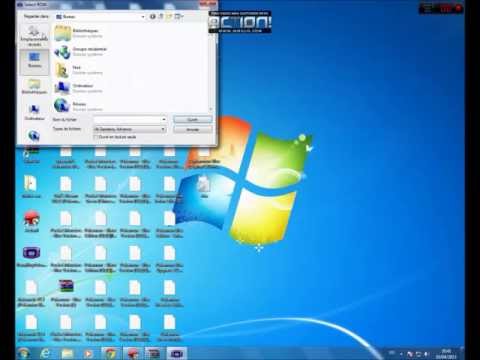Click the volume icon in system tray

pyautogui.click(x=426, y=354)
